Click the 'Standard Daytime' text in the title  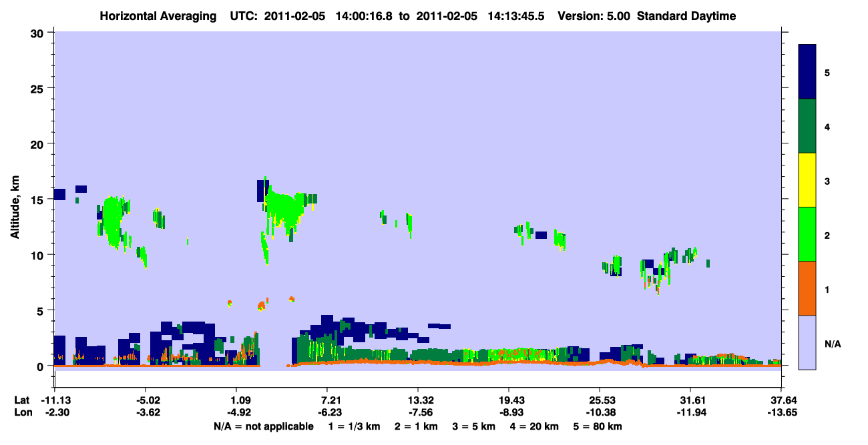(686, 16)
